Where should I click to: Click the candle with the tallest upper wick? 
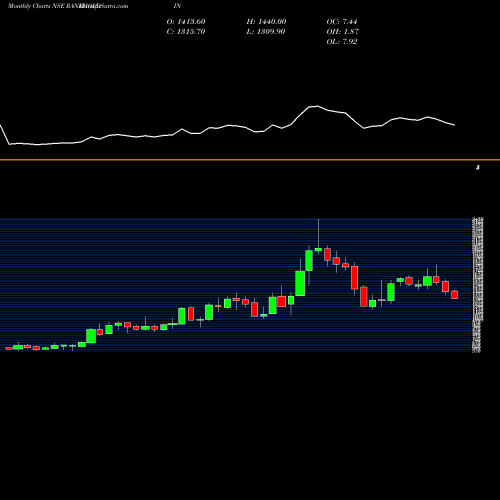(x=318, y=249)
